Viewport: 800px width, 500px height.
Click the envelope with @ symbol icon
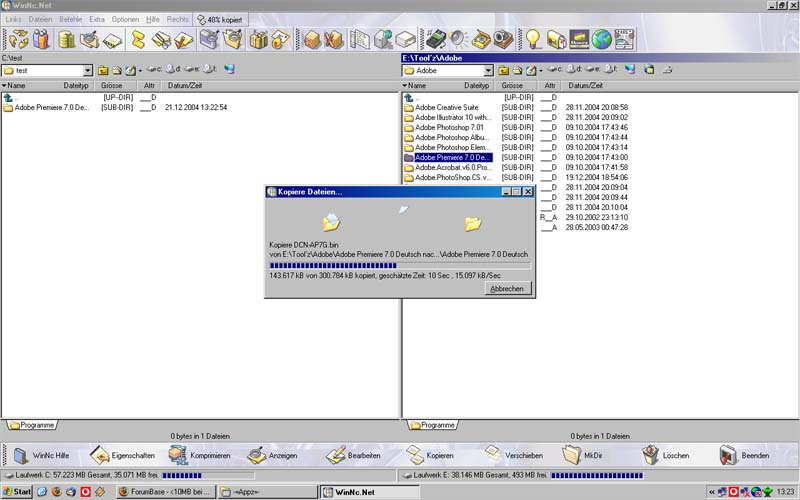pos(280,39)
